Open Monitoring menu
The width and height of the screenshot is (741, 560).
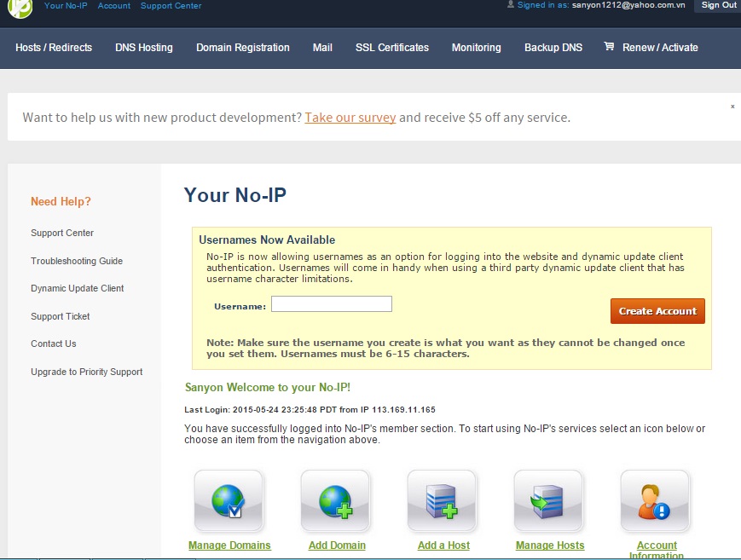[x=477, y=48]
